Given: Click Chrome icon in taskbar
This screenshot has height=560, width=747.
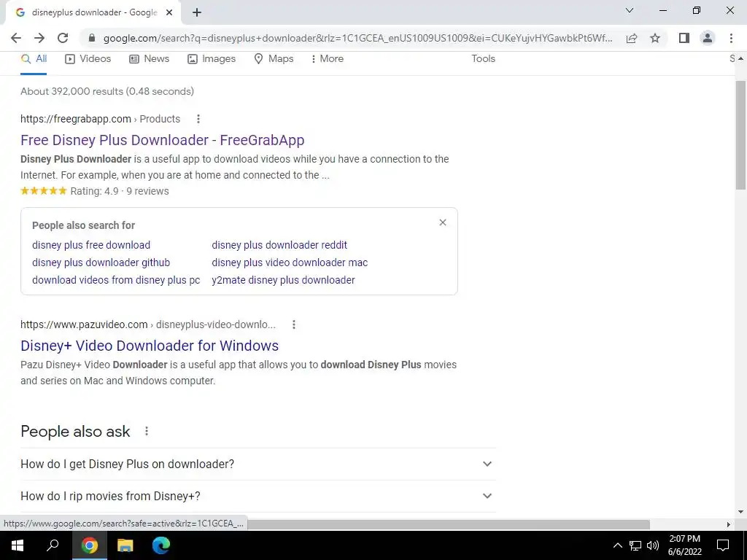Looking at the screenshot, I should click(89, 545).
